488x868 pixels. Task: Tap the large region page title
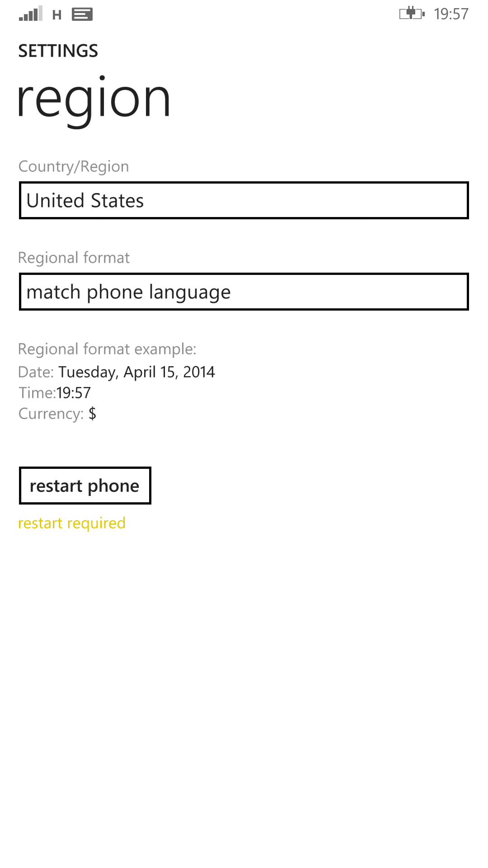point(94,99)
